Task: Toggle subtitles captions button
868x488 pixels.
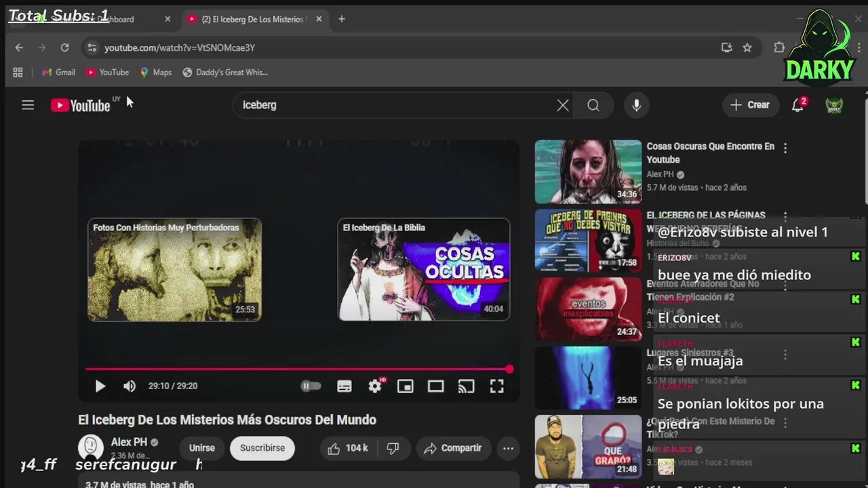Action: (344, 386)
